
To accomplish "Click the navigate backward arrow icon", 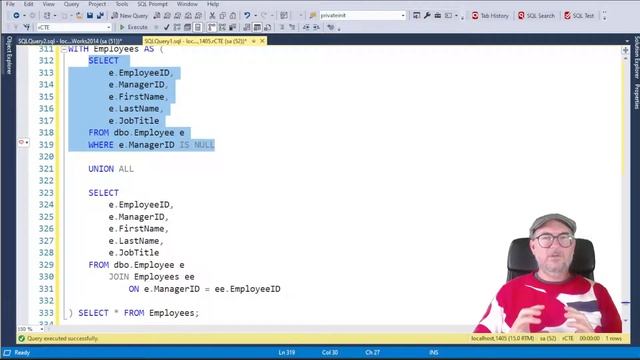I will (x=16, y=16).
